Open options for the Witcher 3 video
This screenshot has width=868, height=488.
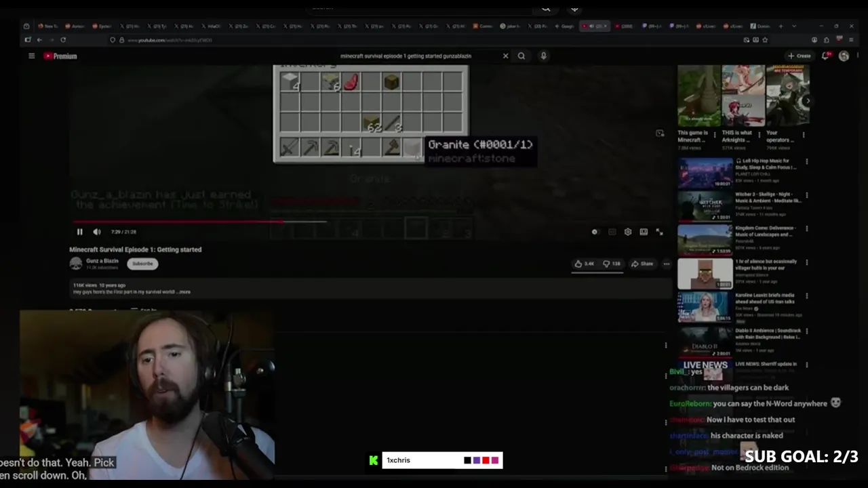[806, 195]
